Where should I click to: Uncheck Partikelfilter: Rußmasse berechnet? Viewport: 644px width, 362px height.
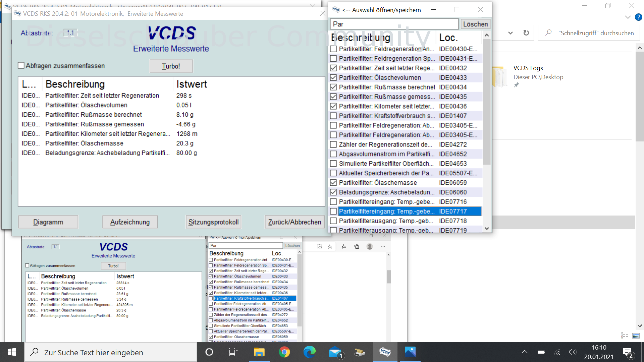point(333,87)
